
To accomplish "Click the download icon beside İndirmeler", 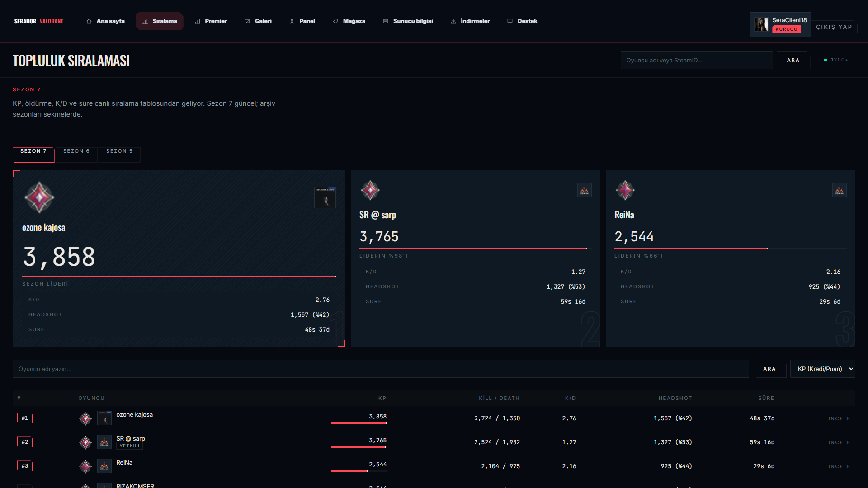I will point(453,21).
